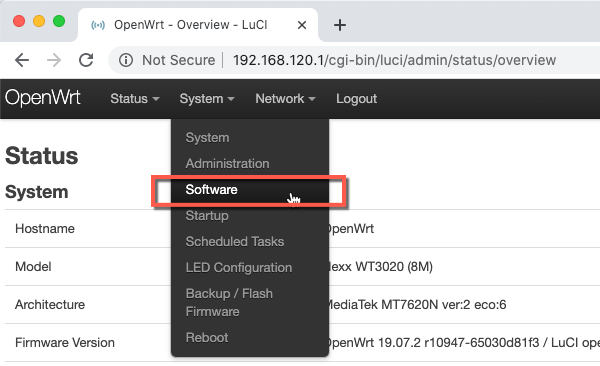Click the Not Secure label in address bar
This screenshot has width=600, height=366.
pos(178,60)
